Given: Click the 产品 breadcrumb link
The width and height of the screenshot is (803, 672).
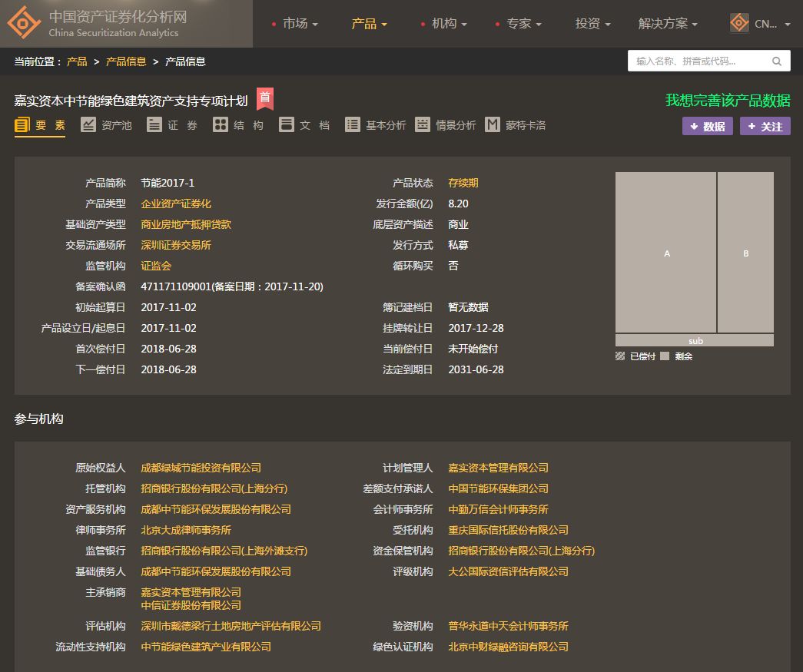Looking at the screenshot, I should pos(77,61).
